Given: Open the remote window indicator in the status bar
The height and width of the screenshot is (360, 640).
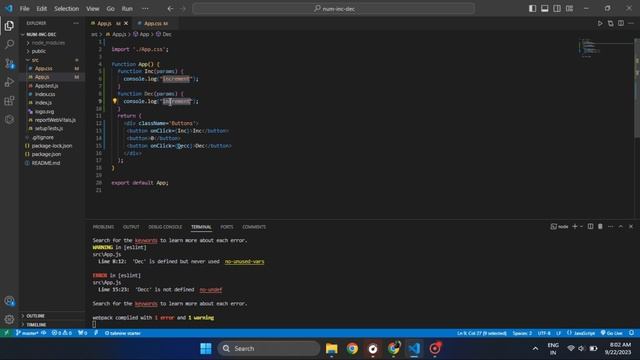Looking at the screenshot, I should (x=6, y=333).
